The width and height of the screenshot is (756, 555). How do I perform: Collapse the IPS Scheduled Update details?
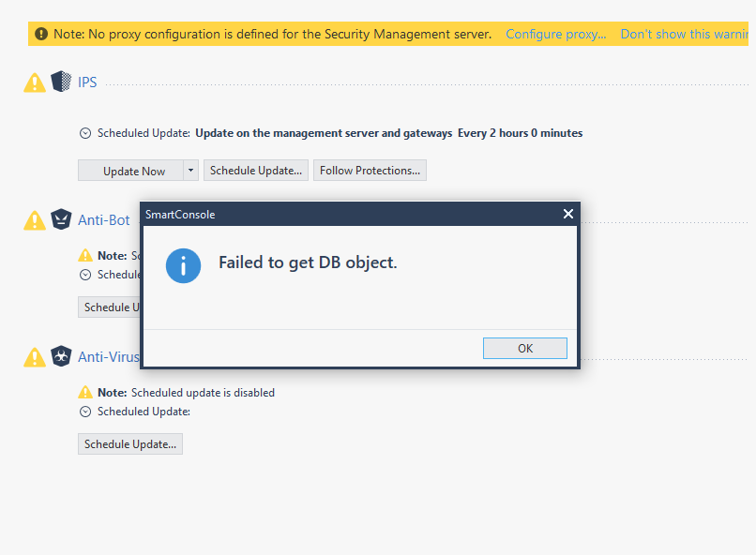click(85, 133)
